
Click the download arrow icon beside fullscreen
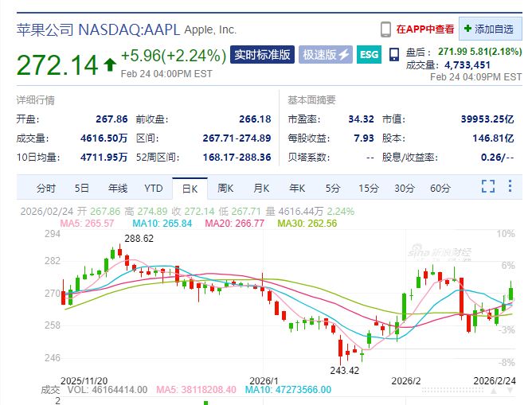(510, 187)
